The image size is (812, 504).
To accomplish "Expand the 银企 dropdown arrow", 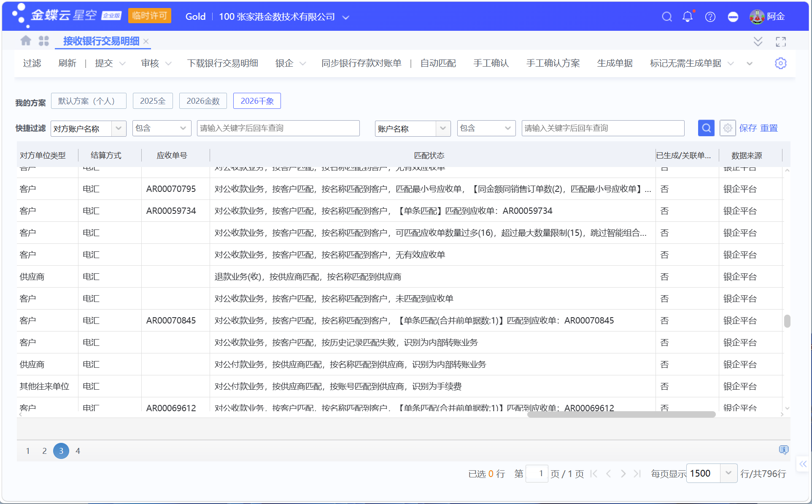I will pos(302,64).
